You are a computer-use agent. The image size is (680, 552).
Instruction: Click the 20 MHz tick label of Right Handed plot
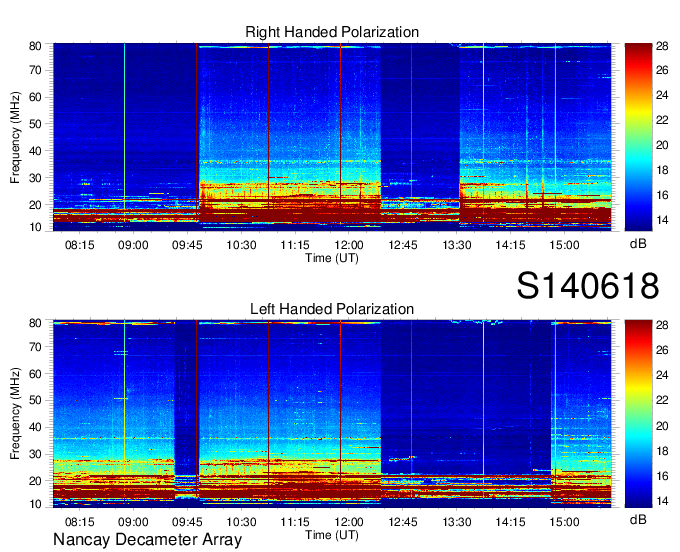(35, 205)
